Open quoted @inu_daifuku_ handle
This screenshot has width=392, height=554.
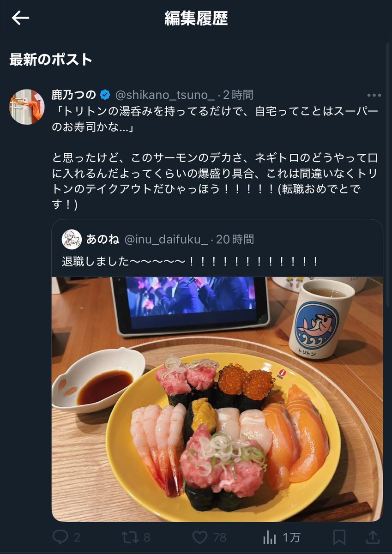pos(166,239)
